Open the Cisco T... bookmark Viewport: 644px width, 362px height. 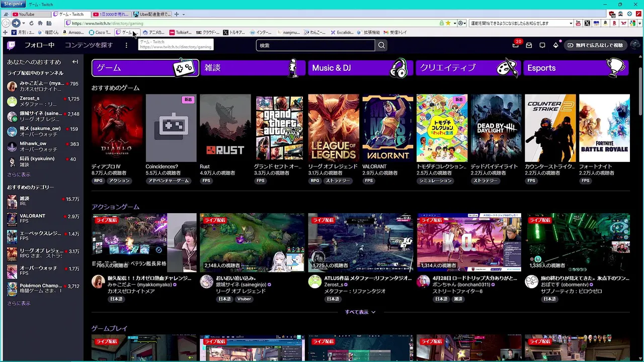point(100,33)
